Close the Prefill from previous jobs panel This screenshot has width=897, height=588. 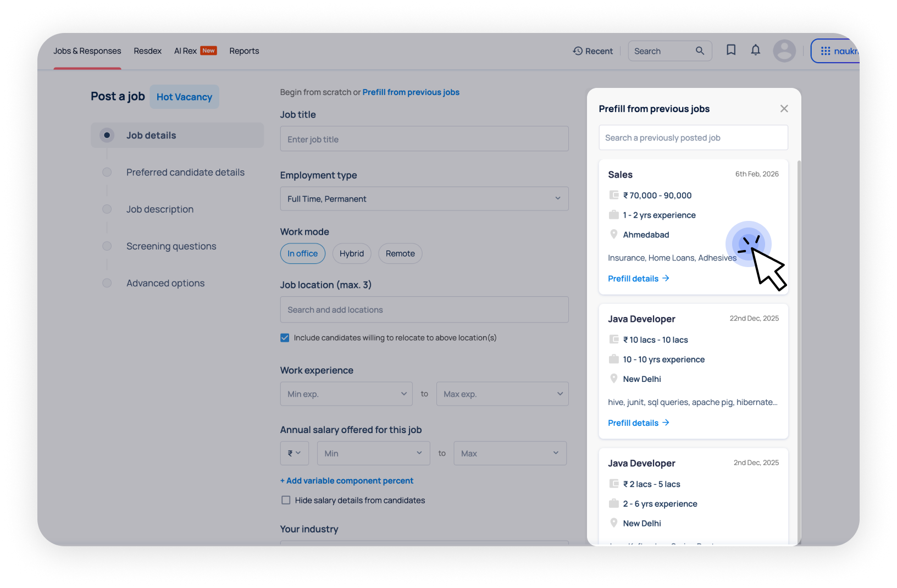pyautogui.click(x=784, y=109)
